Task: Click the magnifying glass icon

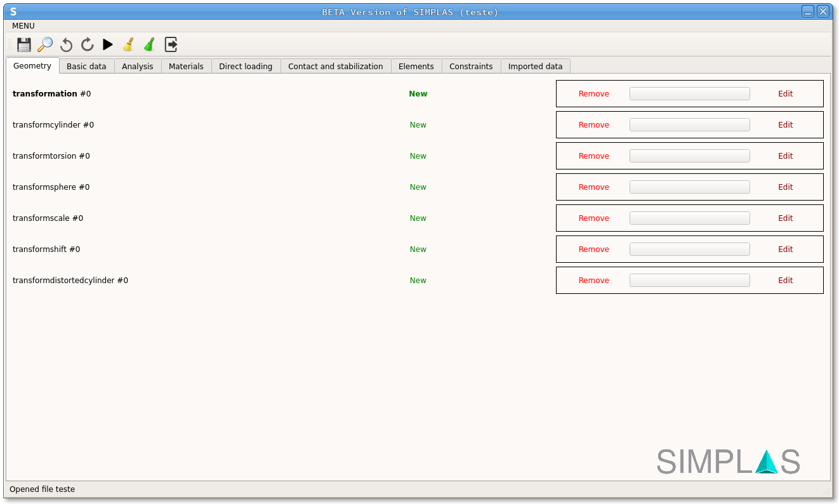Action: tap(45, 44)
